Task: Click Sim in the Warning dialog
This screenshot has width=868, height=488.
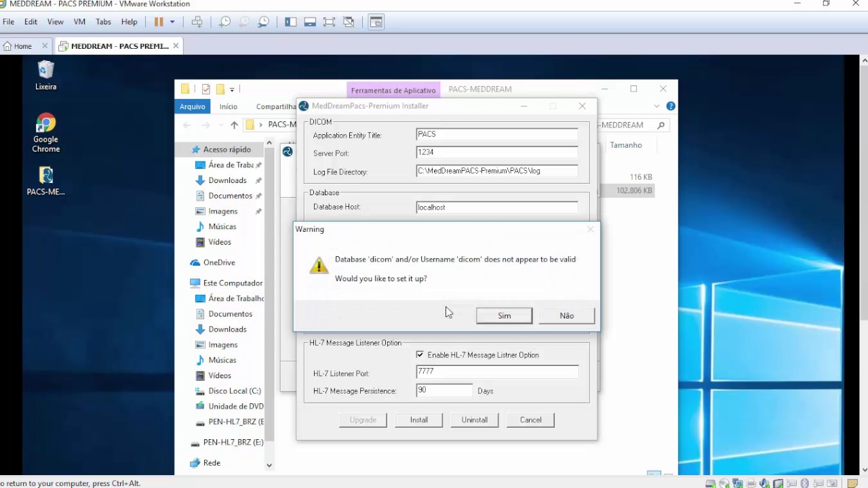Action: point(504,316)
